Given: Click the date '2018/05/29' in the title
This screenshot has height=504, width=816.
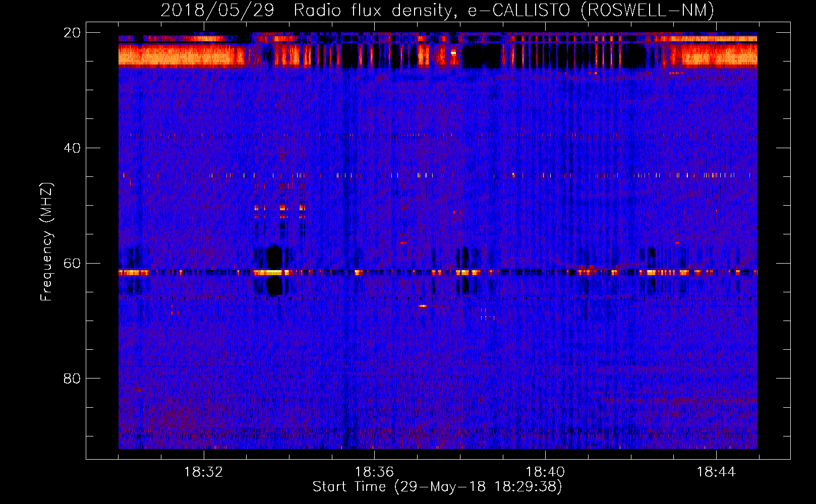Looking at the screenshot, I should click(x=217, y=10).
